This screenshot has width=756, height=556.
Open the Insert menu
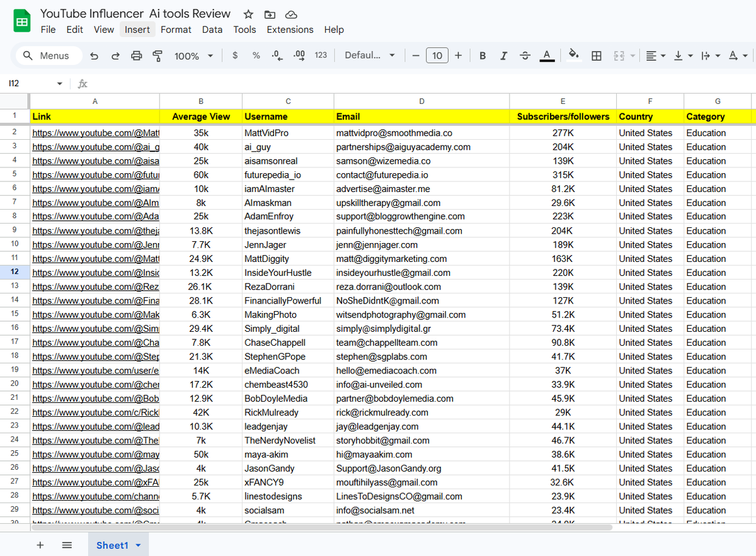pyautogui.click(x=137, y=30)
